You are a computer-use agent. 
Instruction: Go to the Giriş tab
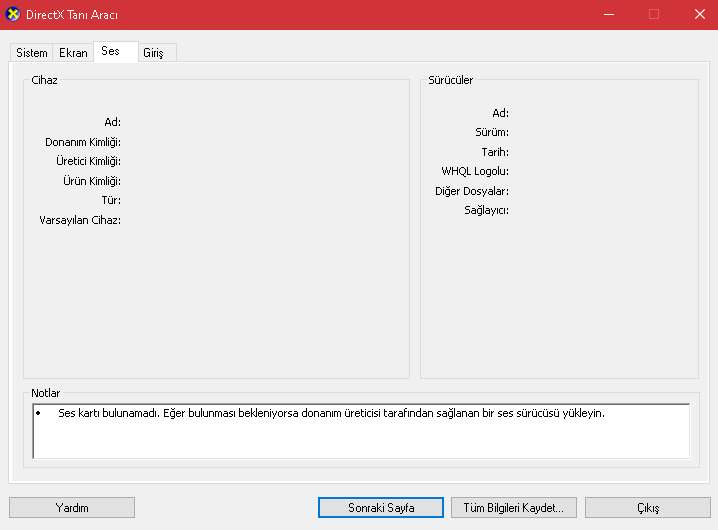(153, 53)
